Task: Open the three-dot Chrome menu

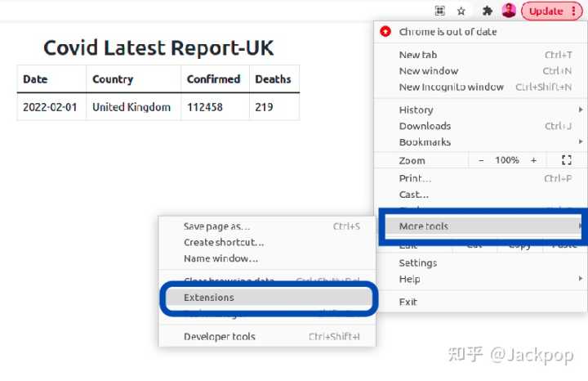Action: (574, 11)
